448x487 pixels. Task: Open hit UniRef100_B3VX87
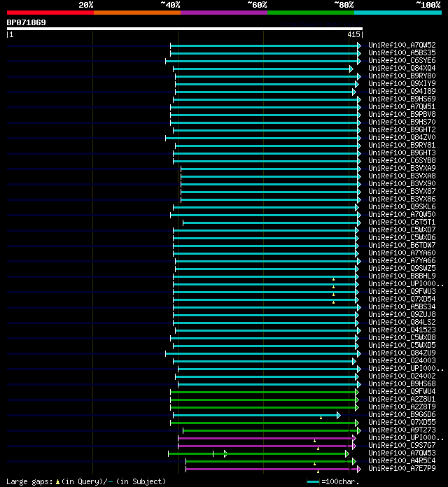(402, 191)
